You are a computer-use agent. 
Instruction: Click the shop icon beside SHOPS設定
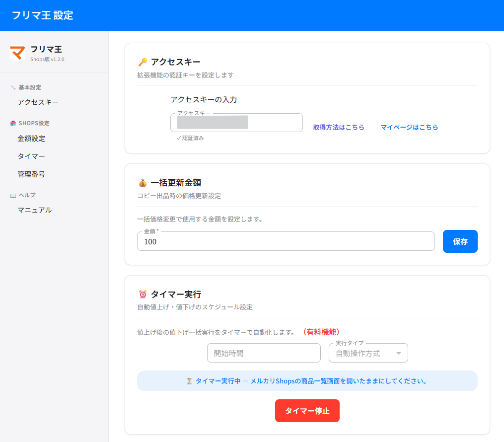[x=13, y=123]
